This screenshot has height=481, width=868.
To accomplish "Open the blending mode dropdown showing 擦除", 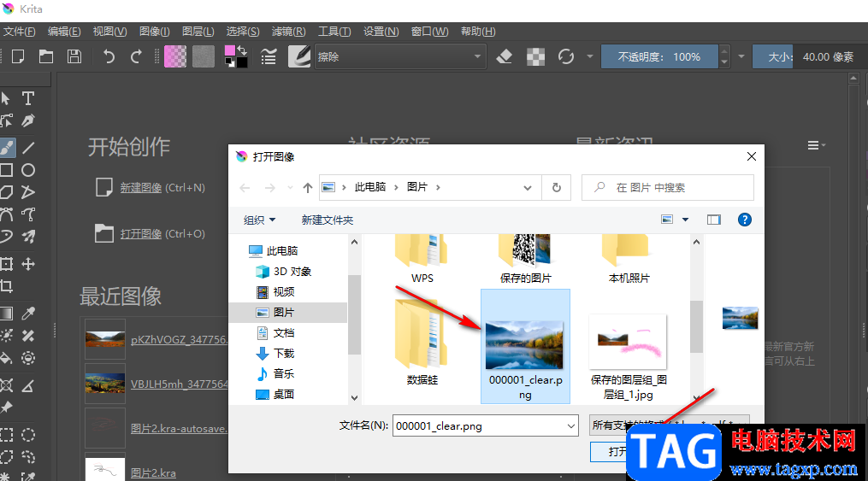I will [400, 56].
